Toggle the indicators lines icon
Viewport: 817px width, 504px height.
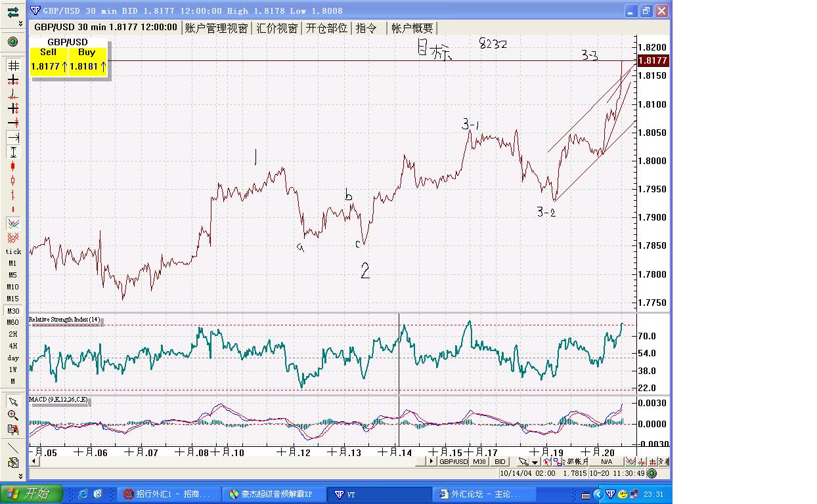click(13, 224)
